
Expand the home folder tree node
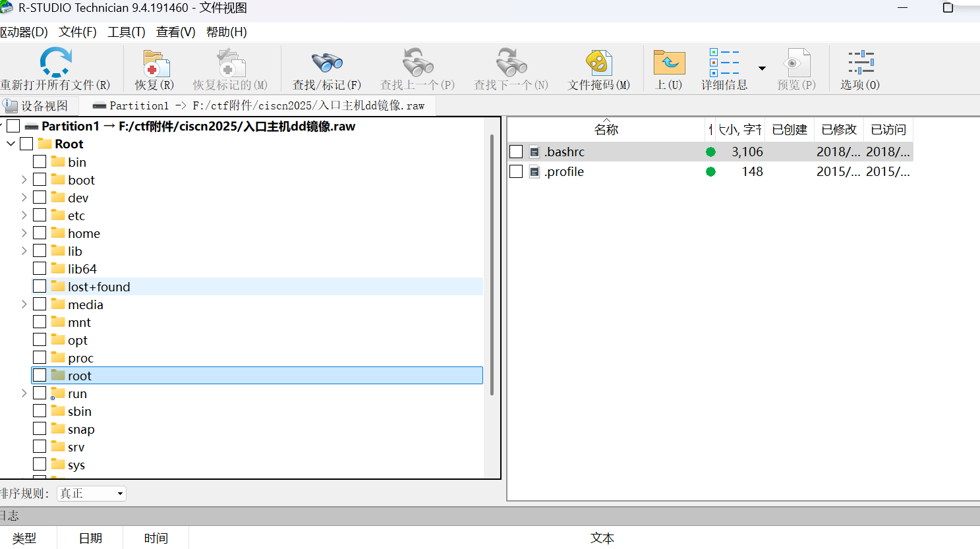tap(24, 233)
